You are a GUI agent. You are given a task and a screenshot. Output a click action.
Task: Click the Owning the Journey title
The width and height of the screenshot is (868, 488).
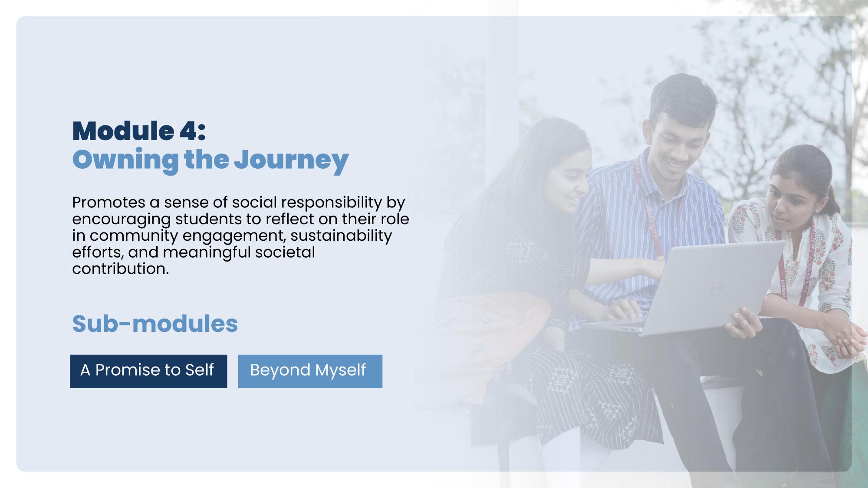coord(210,160)
